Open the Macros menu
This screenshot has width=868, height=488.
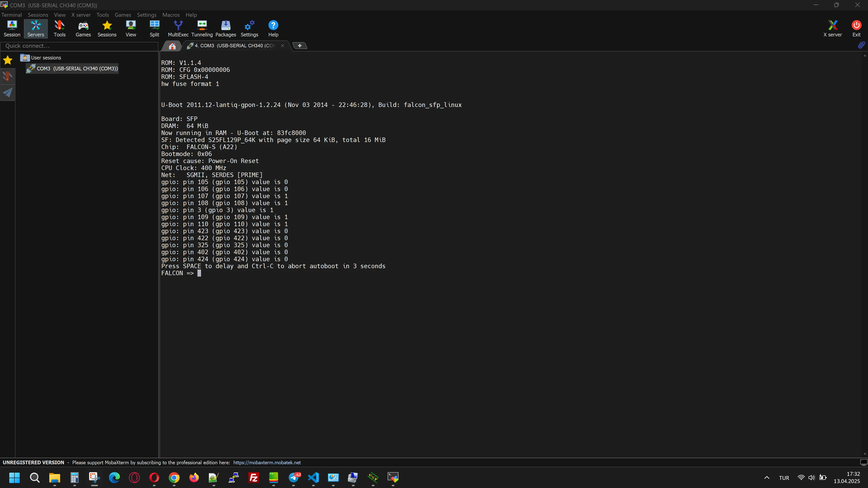[x=171, y=15]
